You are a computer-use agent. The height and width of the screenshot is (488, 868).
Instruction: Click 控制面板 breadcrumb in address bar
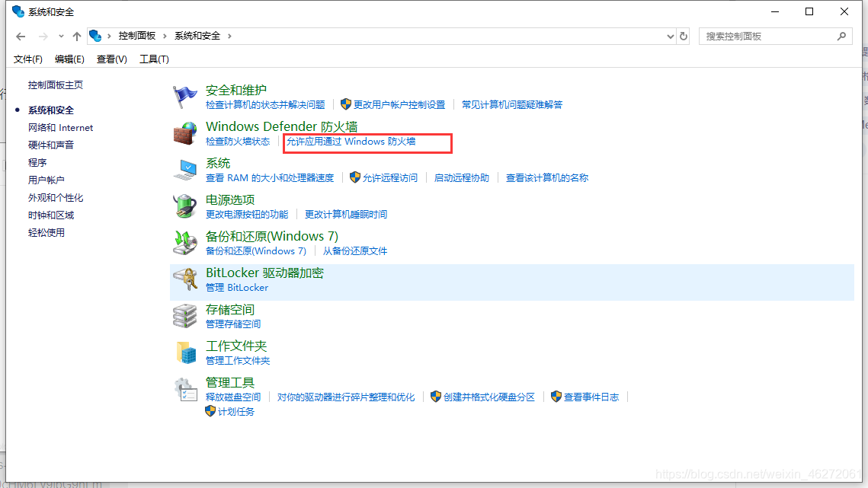tap(136, 36)
